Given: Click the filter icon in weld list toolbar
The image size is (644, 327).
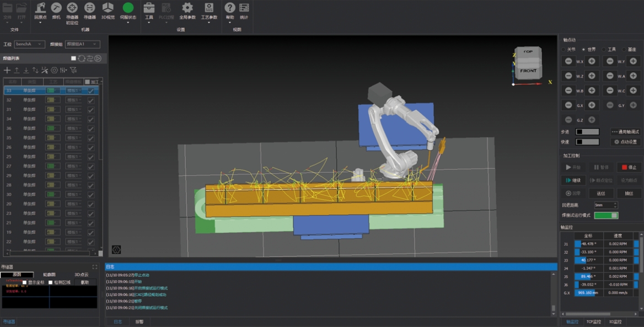Looking at the screenshot, I should [x=73, y=70].
